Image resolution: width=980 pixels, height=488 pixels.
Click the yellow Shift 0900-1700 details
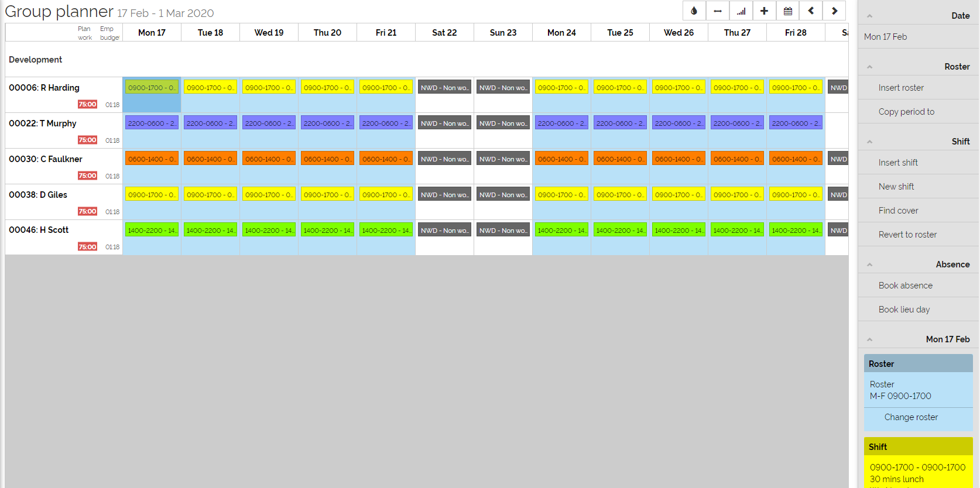(x=917, y=473)
